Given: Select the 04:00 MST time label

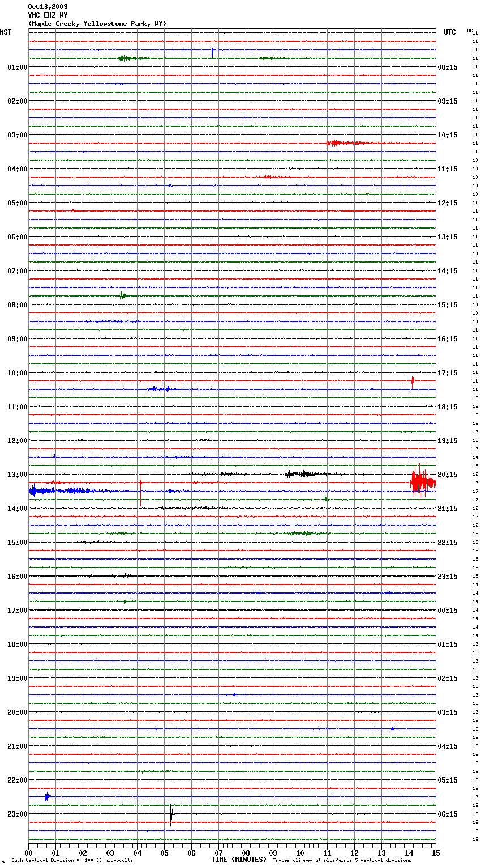Looking at the screenshot, I should (x=18, y=169).
